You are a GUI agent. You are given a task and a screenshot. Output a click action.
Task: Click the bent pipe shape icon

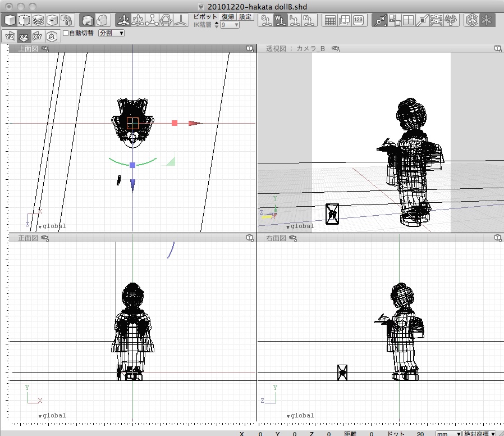point(66,20)
